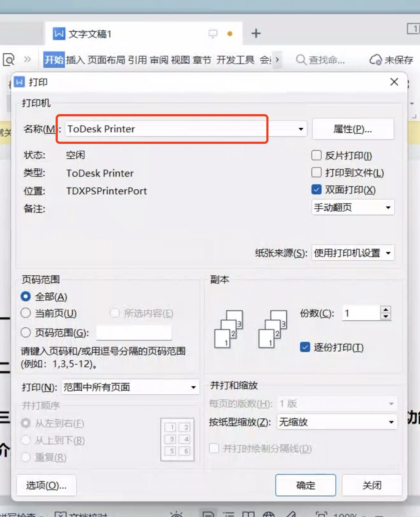Viewport: 420px width, 517px height.
Task: Click the collated copies pages illustration
Action: (x=229, y=329)
